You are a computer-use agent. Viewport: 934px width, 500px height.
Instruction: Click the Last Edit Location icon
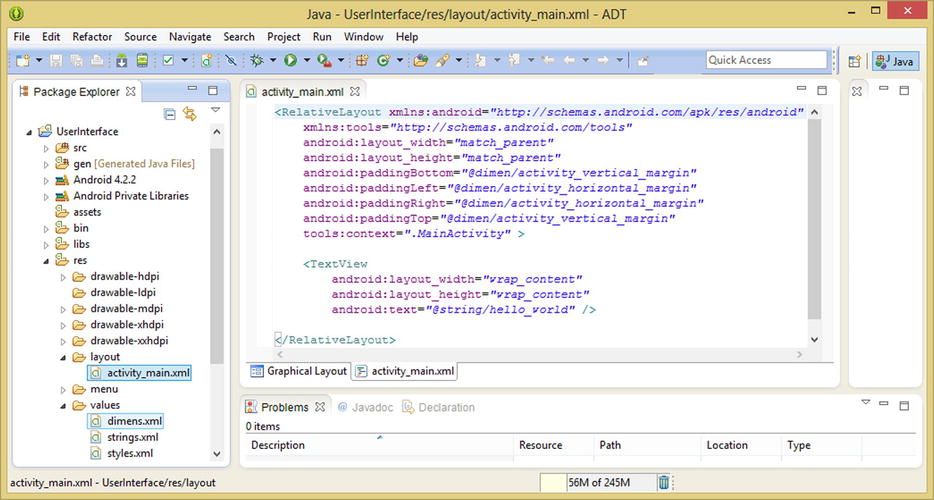point(547,60)
